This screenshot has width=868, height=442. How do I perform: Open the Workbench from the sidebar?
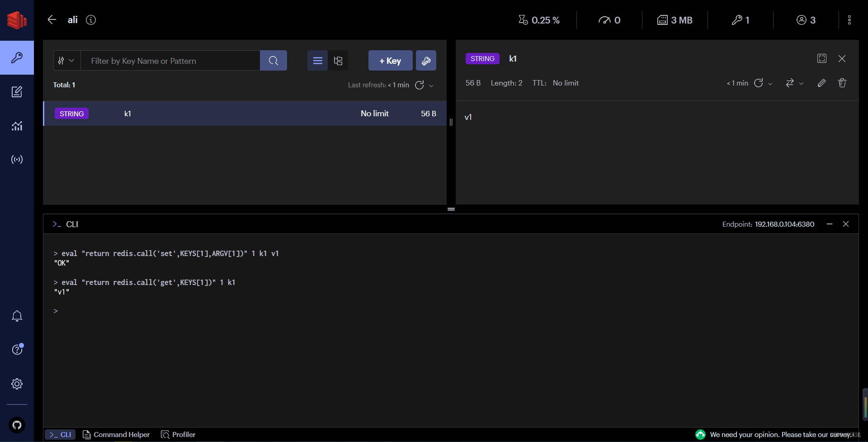tap(17, 91)
